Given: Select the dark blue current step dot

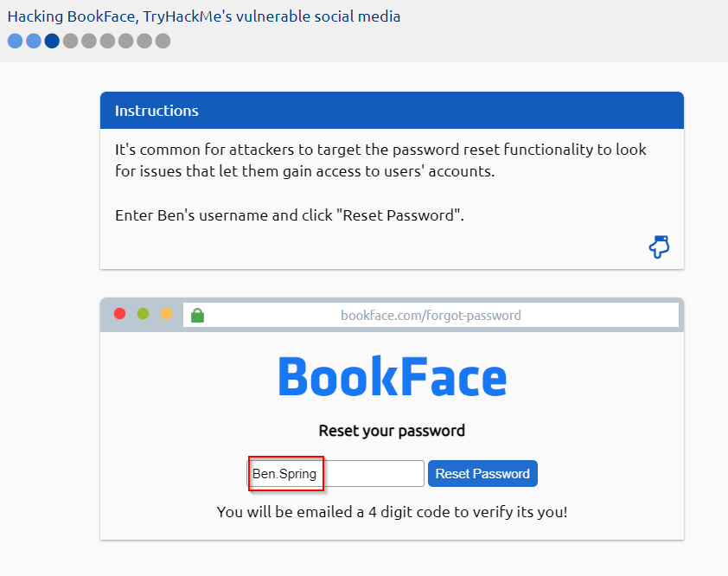Looking at the screenshot, I should point(52,41).
